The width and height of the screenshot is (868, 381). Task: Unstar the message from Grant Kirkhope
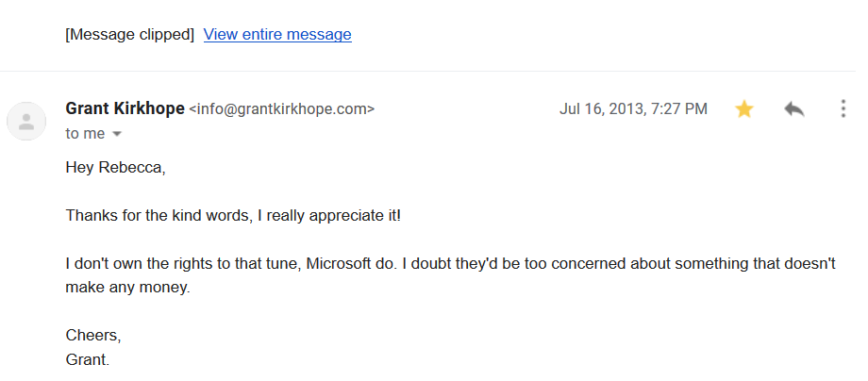(744, 109)
